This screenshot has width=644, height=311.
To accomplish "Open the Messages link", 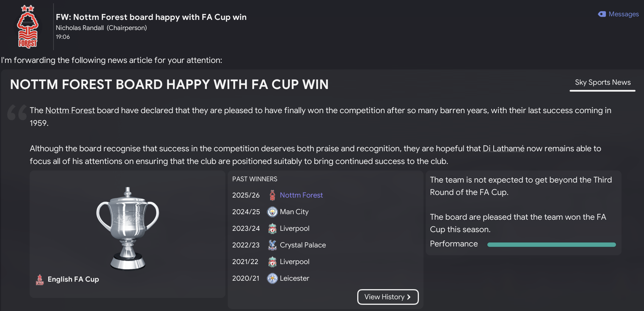I will (x=623, y=14).
